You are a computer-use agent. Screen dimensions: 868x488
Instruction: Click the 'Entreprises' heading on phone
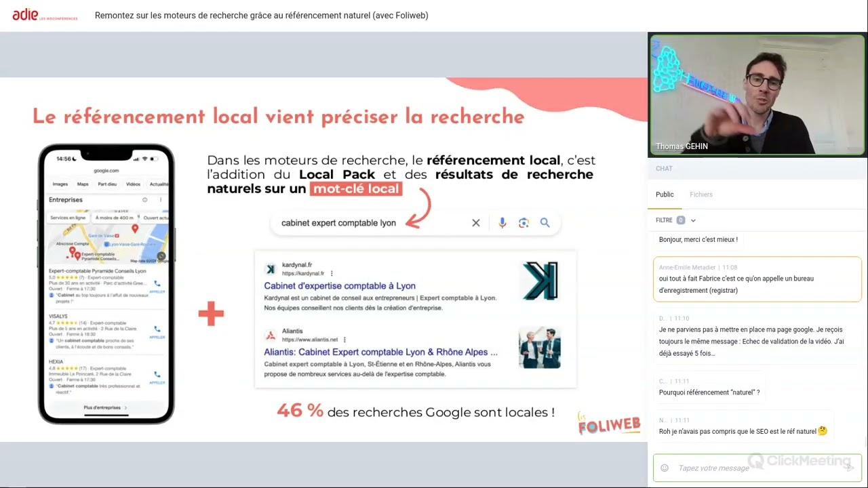pyautogui.click(x=66, y=200)
